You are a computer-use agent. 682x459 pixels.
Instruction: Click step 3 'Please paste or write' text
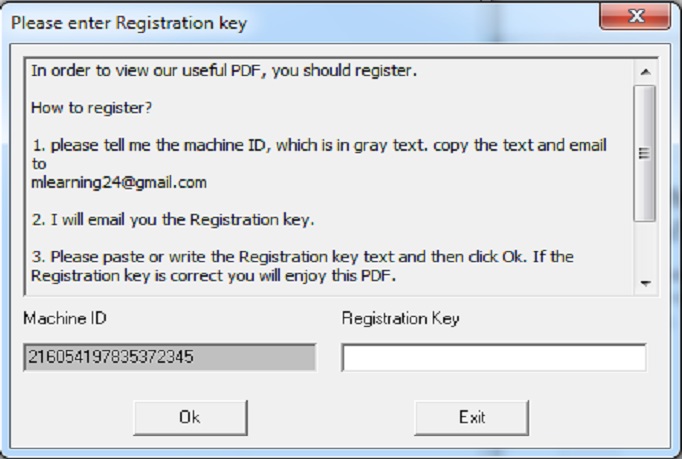[302, 256]
